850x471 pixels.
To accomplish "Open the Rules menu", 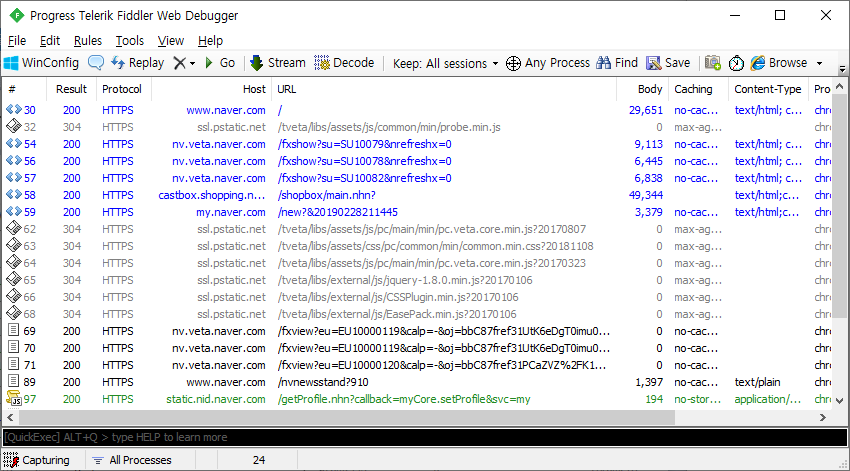I will [x=88, y=41].
